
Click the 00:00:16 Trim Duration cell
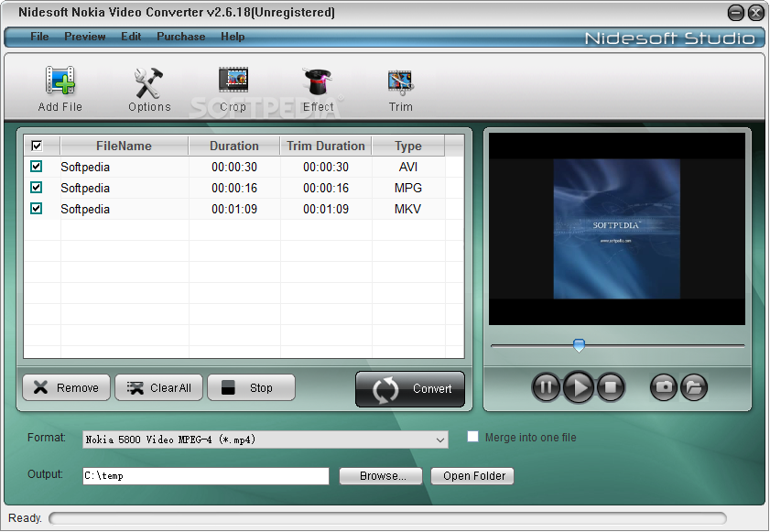click(x=326, y=188)
